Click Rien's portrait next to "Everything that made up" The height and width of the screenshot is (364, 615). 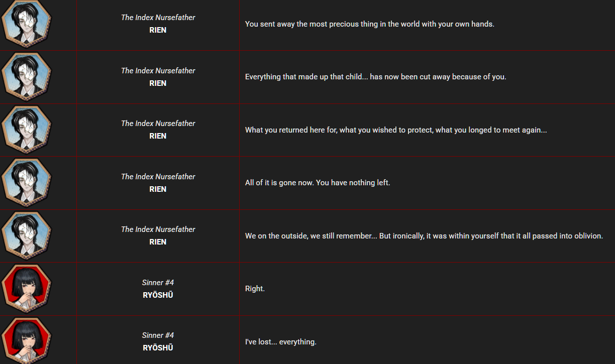tap(27, 77)
